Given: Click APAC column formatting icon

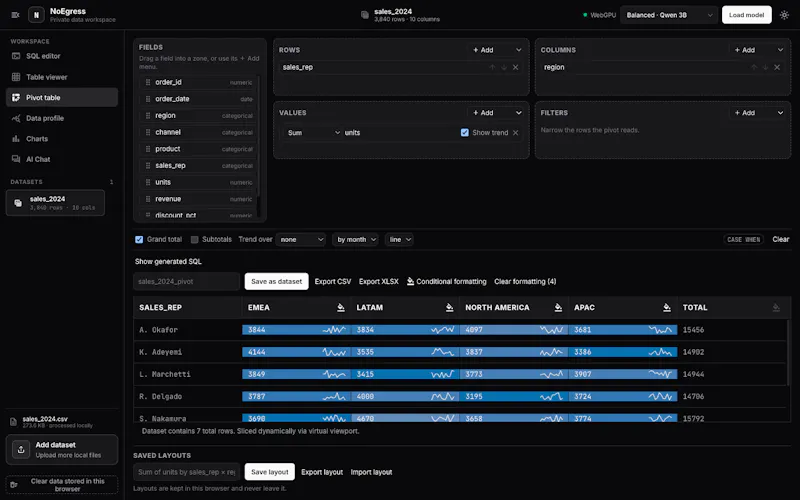Looking at the screenshot, I should (667, 308).
